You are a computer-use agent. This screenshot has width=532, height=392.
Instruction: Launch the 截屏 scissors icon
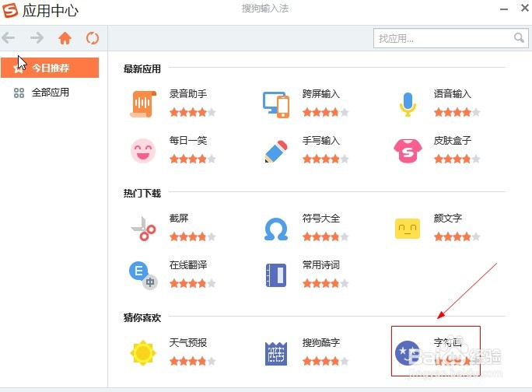[x=143, y=229]
